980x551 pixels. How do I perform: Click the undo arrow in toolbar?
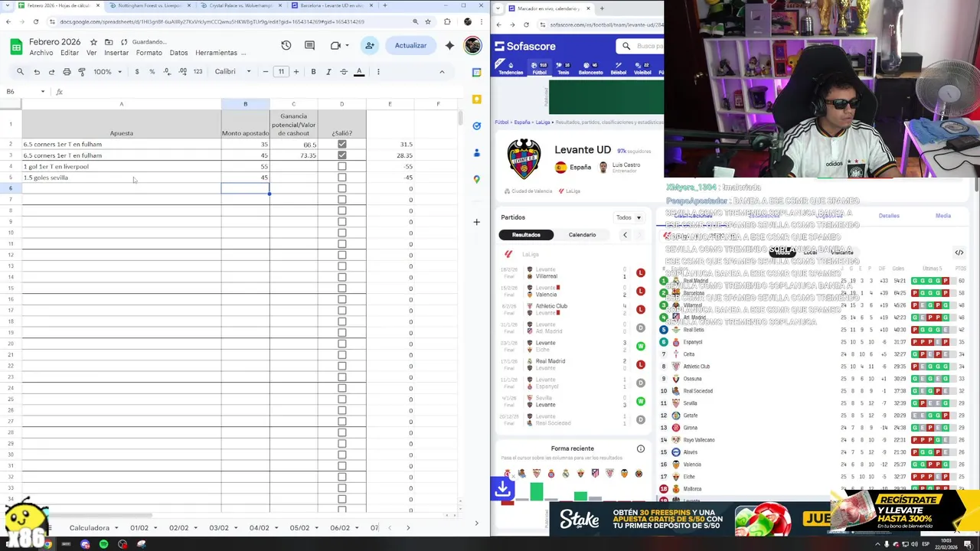click(36, 72)
